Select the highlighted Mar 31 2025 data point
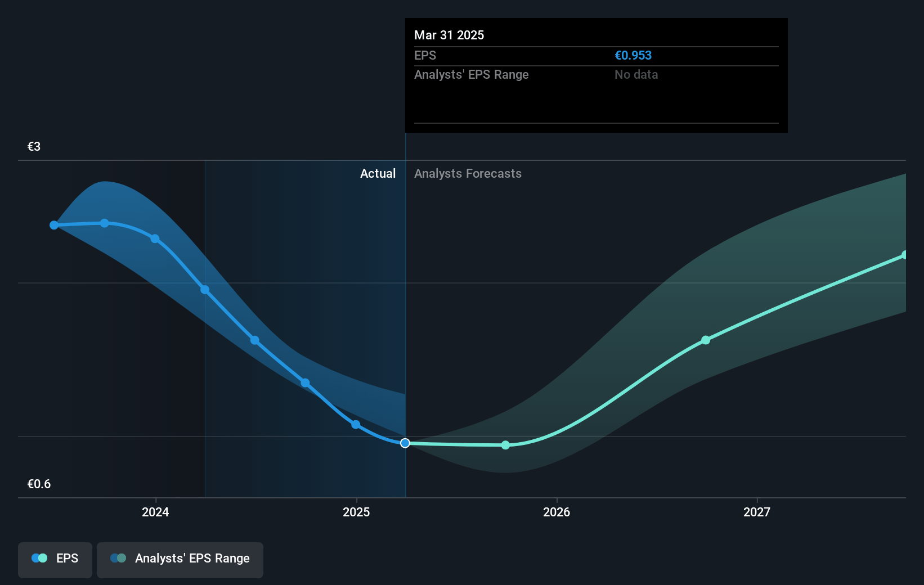Image resolution: width=924 pixels, height=585 pixels. click(405, 443)
